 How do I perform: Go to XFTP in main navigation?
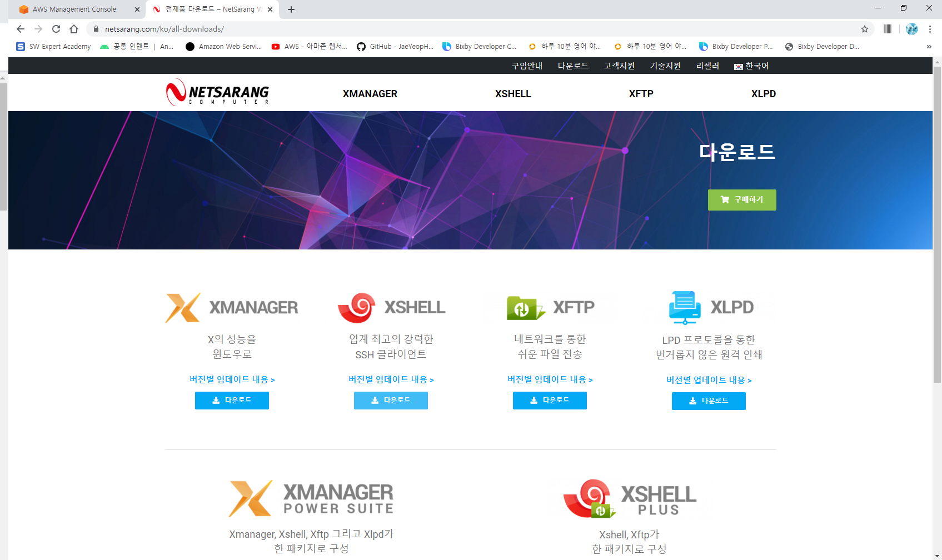coord(641,94)
